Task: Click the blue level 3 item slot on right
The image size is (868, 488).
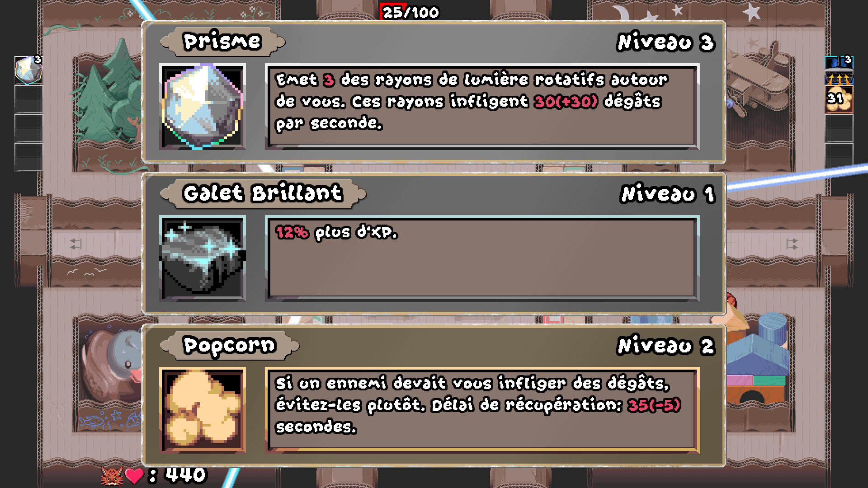Action: [x=839, y=62]
